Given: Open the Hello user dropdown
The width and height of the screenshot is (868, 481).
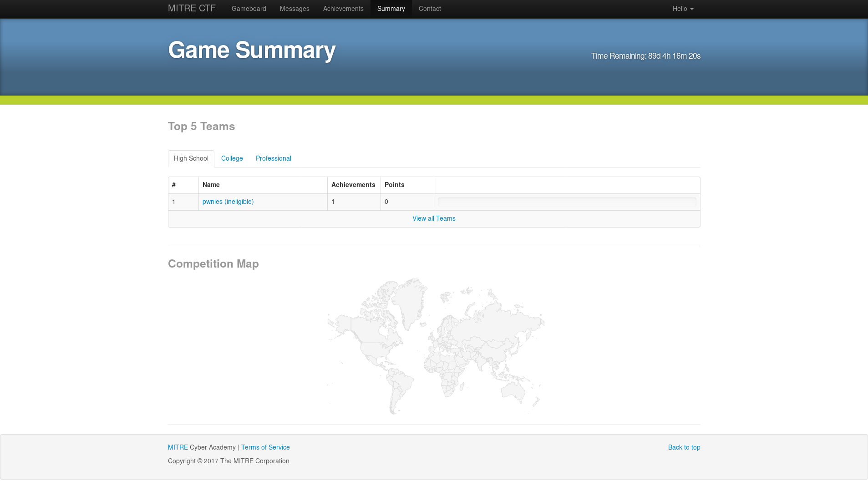Looking at the screenshot, I should tap(683, 9).
